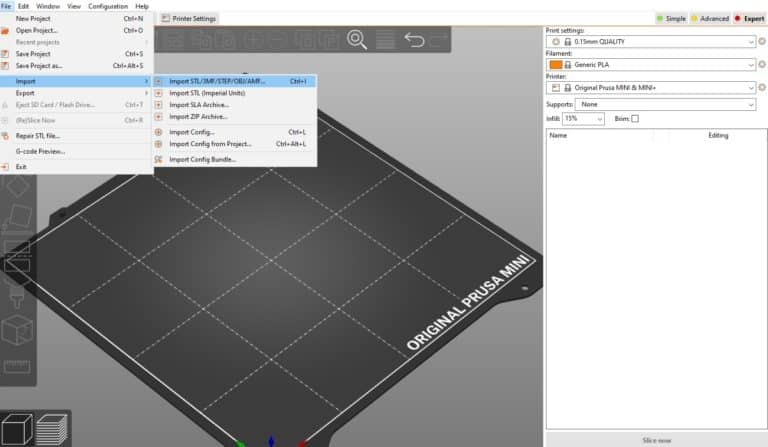Open the Configuration menu
768x447 pixels.
(108, 6)
